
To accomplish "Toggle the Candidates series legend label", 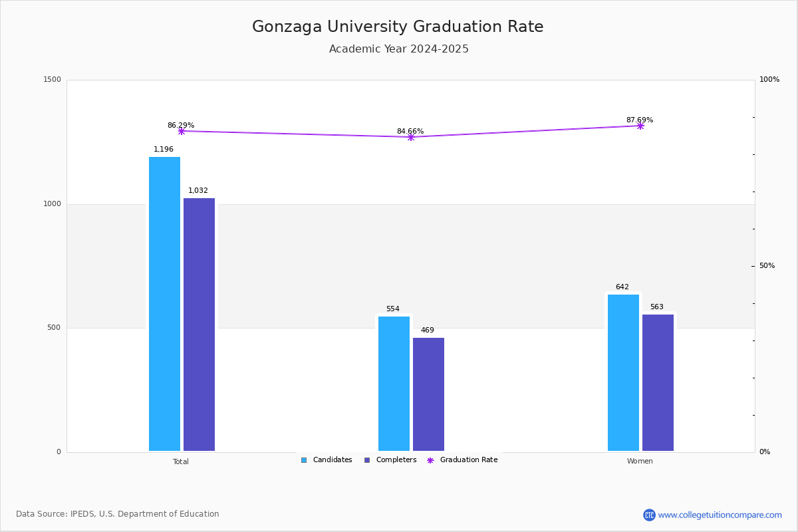I will click(332, 460).
